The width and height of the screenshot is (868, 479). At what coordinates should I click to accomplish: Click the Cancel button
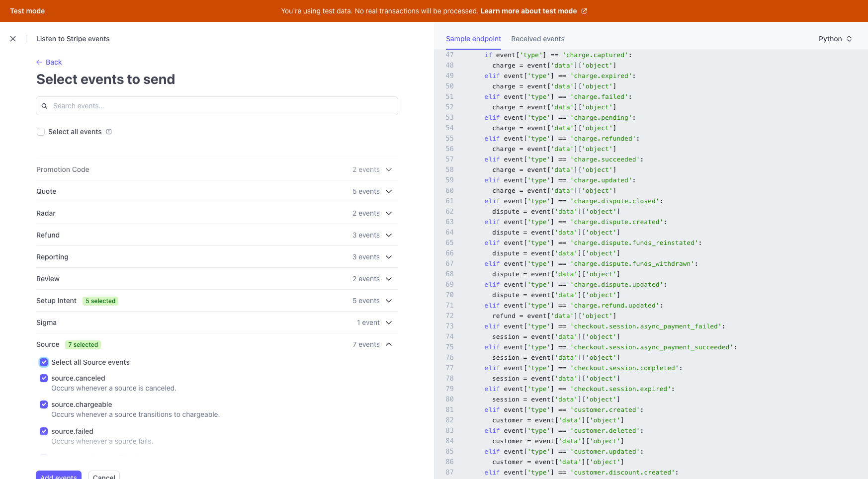tap(104, 475)
